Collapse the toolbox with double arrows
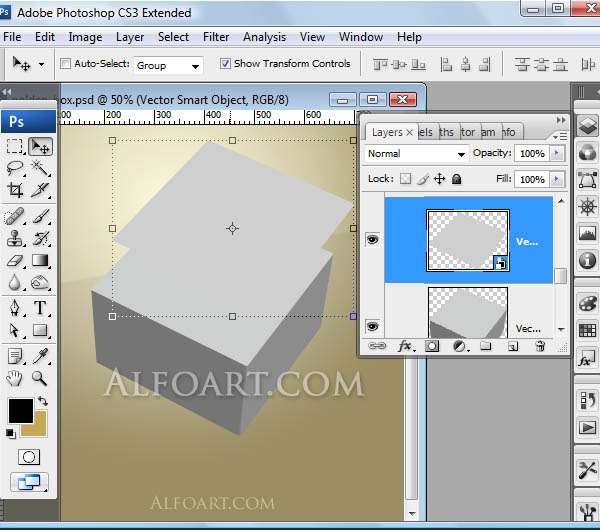Image resolution: width=600 pixels, height=530 pixels. point(7,92)
